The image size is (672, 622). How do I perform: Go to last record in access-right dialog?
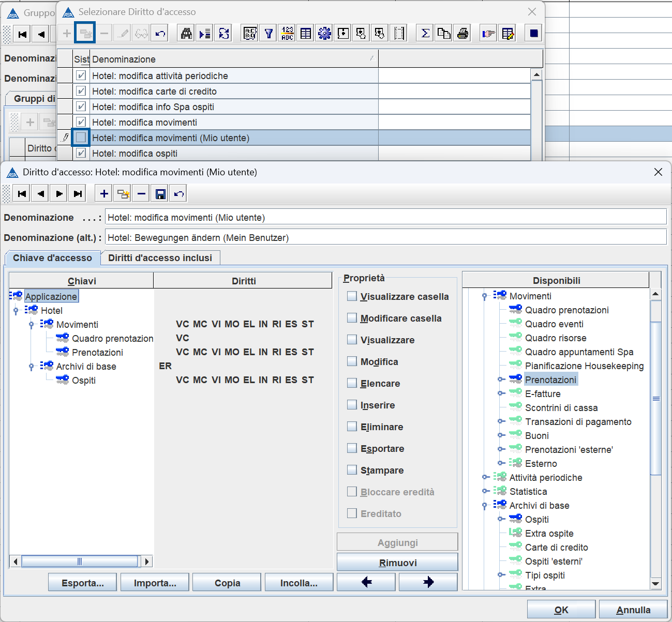coord(78,194)
